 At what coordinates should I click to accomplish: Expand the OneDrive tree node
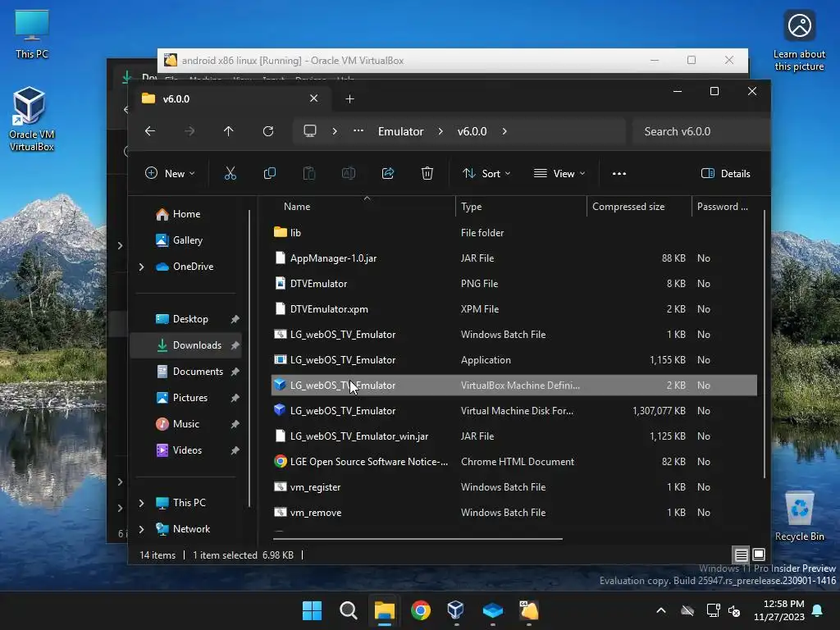(x=141, y=267)
